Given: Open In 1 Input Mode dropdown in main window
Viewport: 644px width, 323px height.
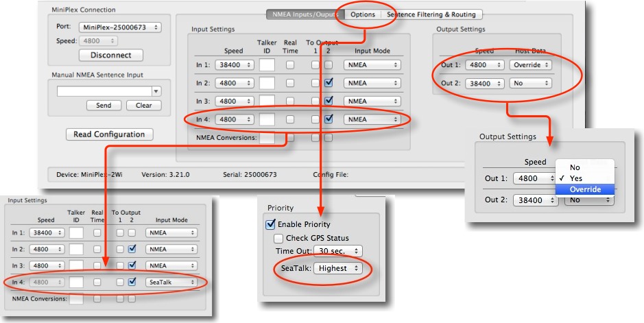Looking at the screenshot, I should 372,65.
